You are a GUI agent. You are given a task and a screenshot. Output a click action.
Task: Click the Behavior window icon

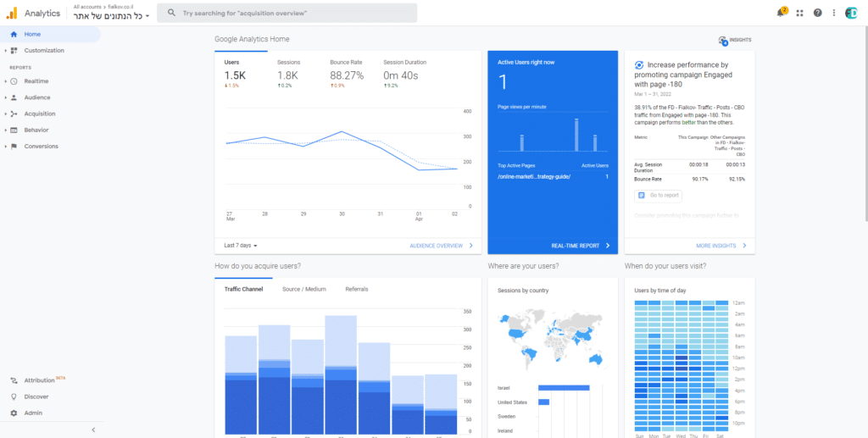pos(14,130)
